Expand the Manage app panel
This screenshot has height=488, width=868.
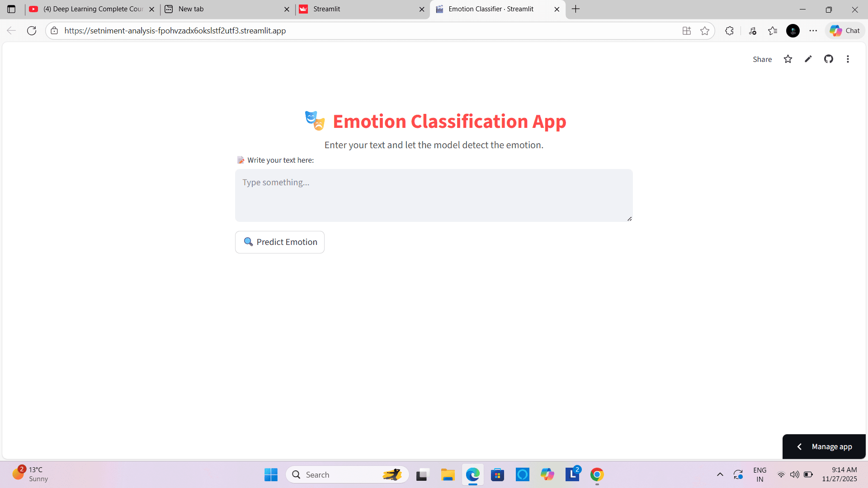click(x=824, y=446)
